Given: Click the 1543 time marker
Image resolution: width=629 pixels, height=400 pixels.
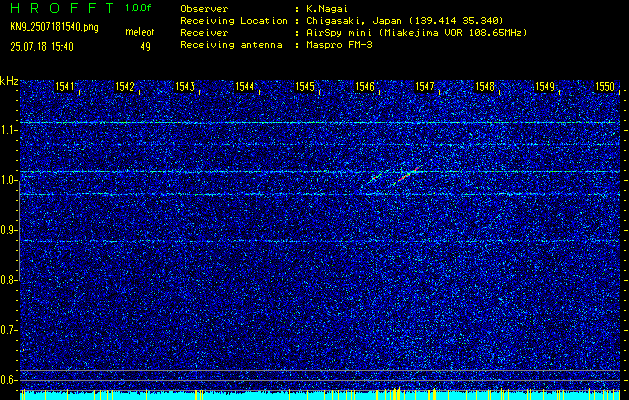Looking at the screenshot, I should point(185,86).
